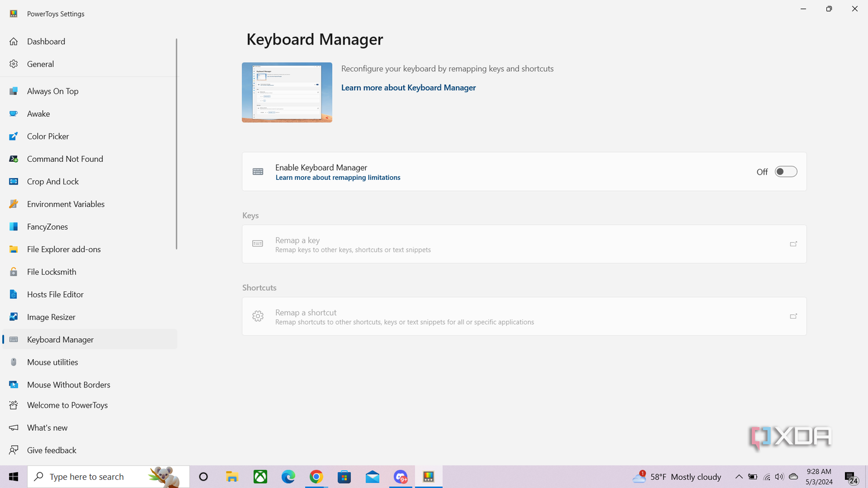Image resolution: width=868 pixels, height=488 pixels.
Task: Click the Mouse utilities icon
Action: [14, 362]
